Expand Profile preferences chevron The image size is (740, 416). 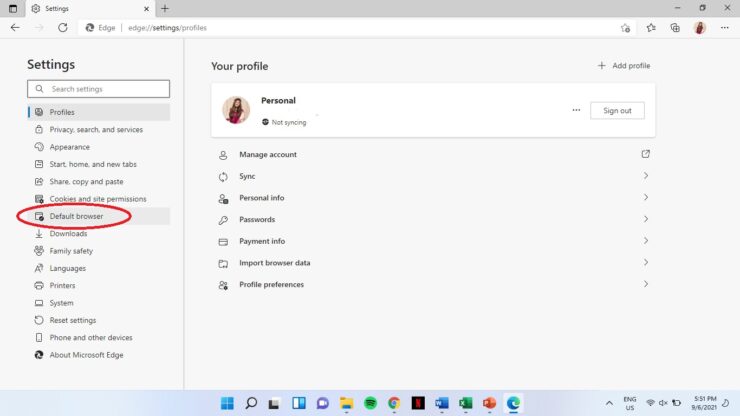point(646,284)
